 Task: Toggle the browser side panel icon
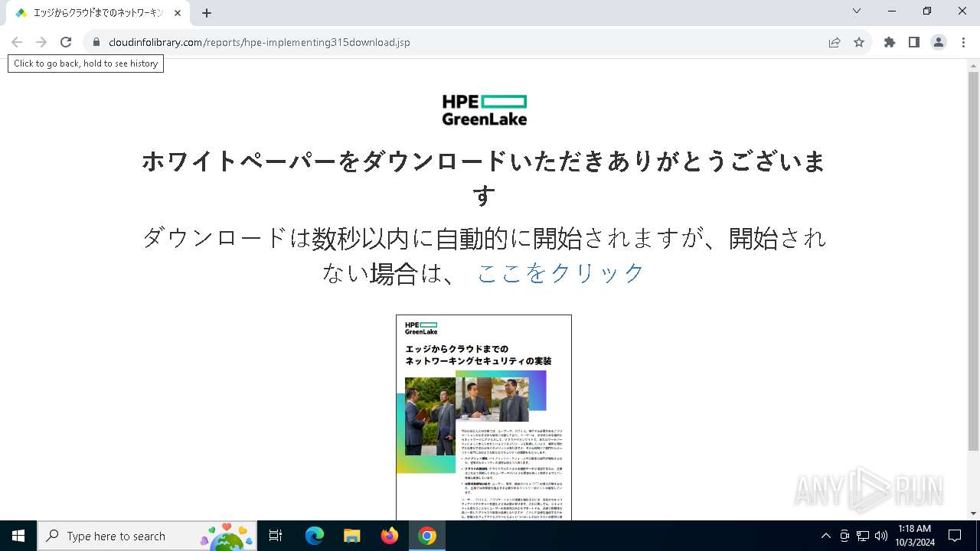pos(914,42)
